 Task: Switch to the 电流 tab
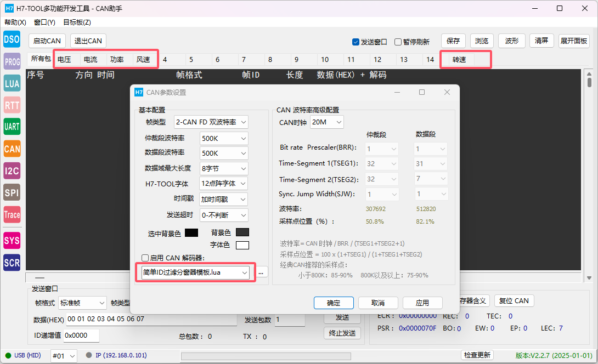pyautogui.click(x=91, y=59)
